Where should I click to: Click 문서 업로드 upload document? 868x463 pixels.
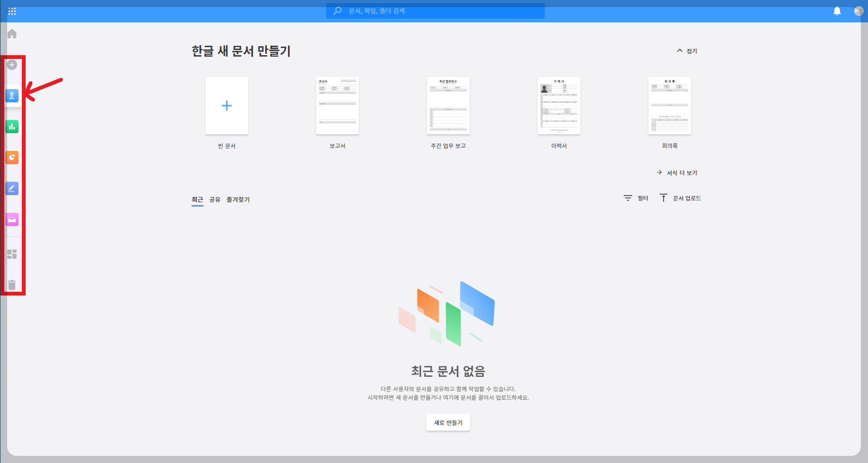point(680,198)
